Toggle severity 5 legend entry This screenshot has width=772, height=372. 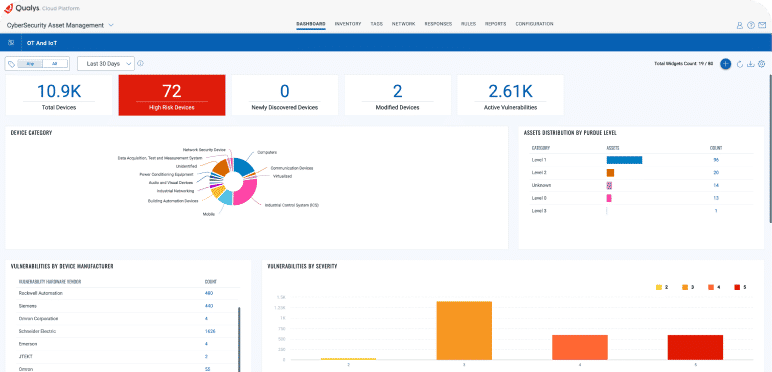click(740, 286)
